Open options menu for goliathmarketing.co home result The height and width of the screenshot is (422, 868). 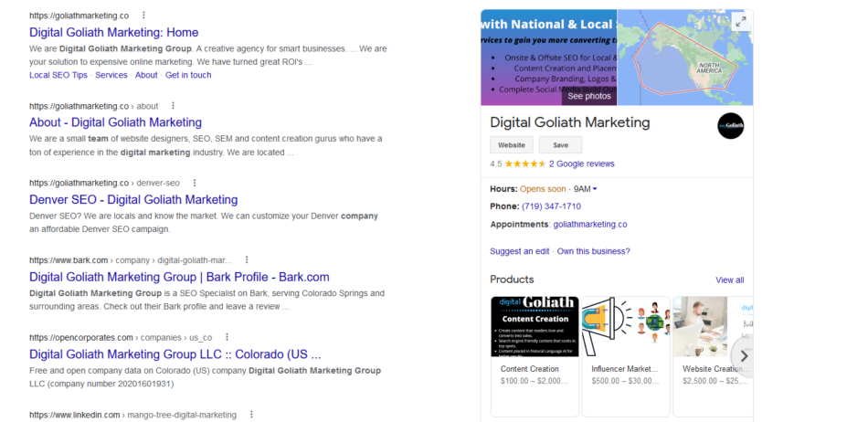(144, 15)
